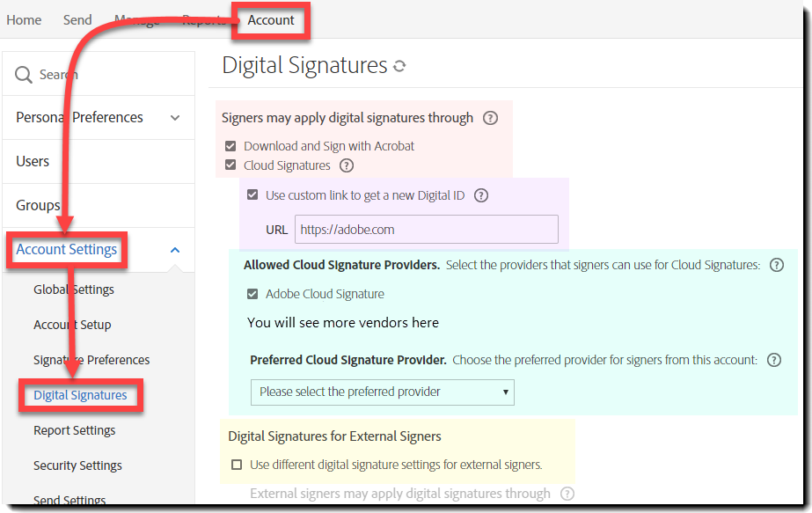Go to the Home tab
Image resolution: width=812 pixels, height=513 pixels.
point(23,19)
